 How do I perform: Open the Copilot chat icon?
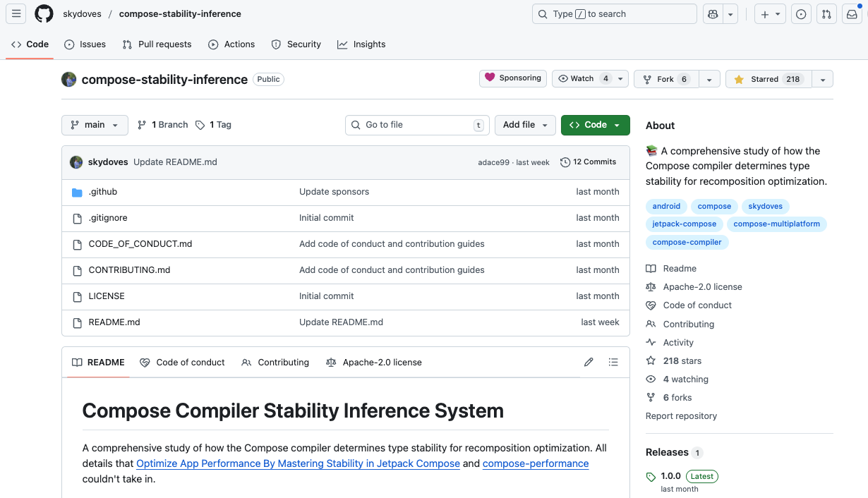(x=711, y=14)
